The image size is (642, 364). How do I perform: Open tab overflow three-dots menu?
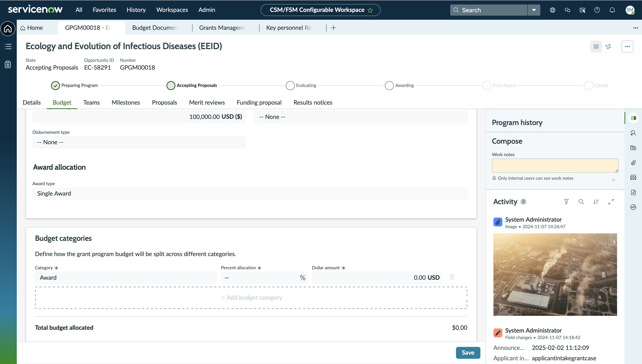pos(635,28)
